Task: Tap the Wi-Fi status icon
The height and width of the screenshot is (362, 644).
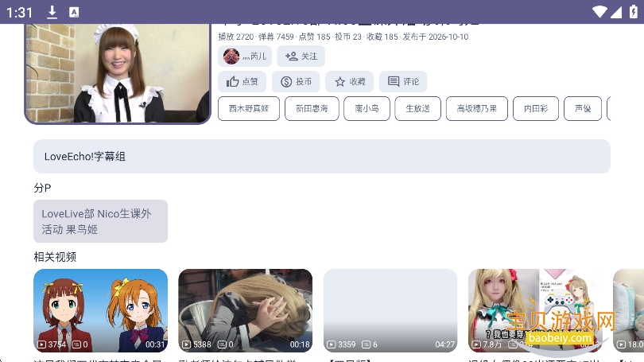Action: point(599,12)
